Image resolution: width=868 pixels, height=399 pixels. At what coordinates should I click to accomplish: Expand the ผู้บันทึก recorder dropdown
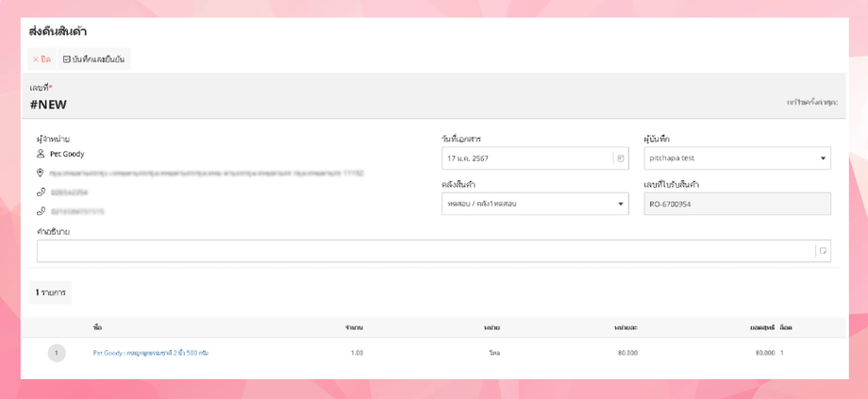pos(823,158)
